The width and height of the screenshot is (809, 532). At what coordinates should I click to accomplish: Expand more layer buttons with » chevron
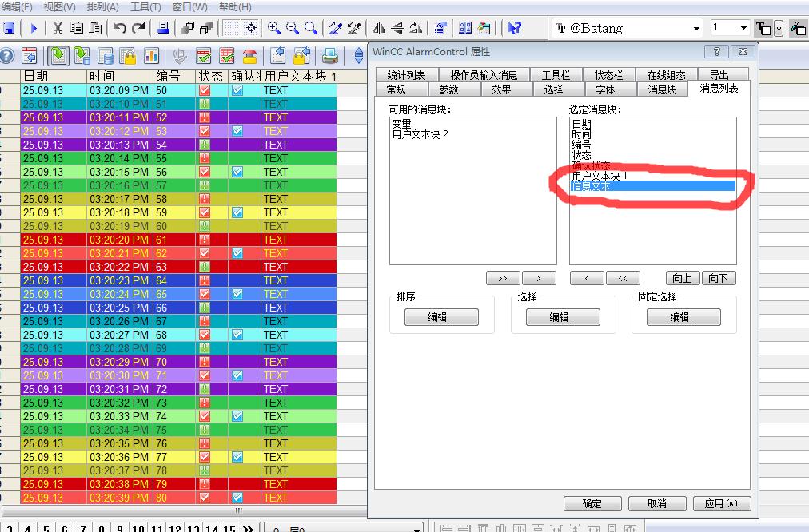click(x=248, y=528)
